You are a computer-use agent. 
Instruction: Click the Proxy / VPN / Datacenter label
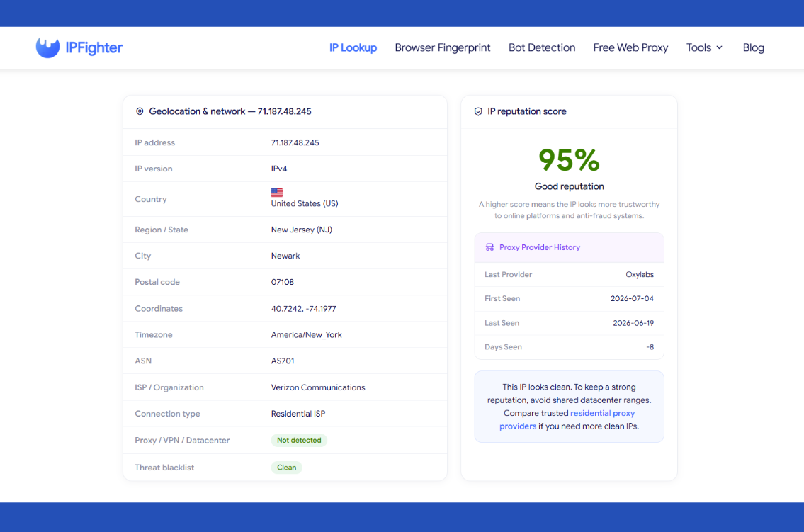pyautogui.click(x=182, y=440)
